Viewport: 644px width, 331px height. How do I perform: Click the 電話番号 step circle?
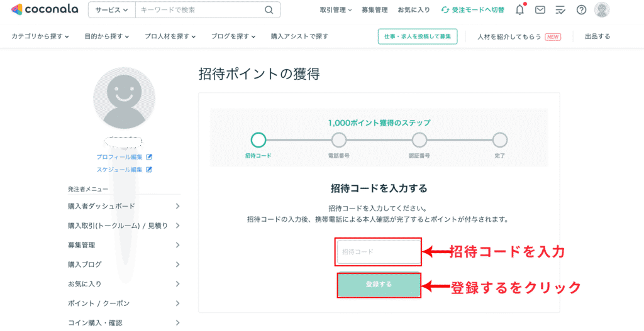click(x=339, y=139)
